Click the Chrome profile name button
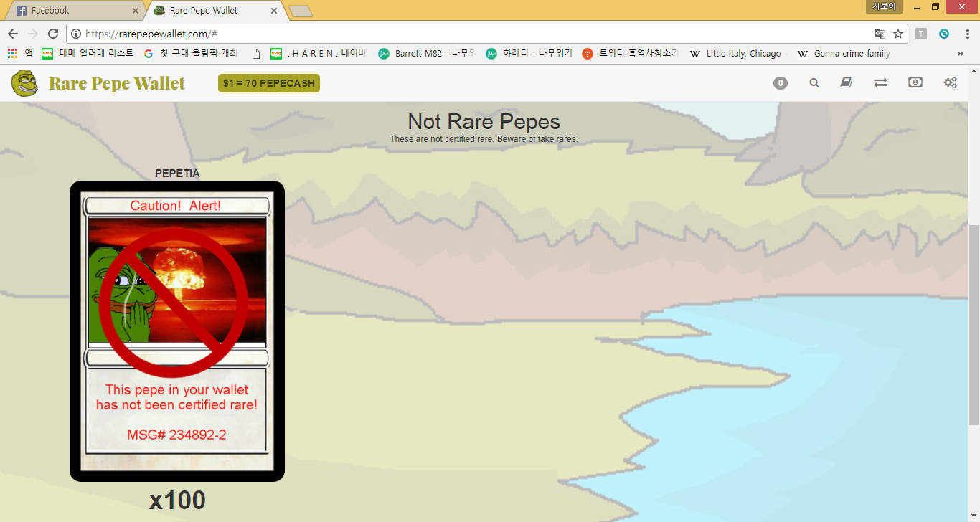The image size is (980, 522). (882, 6)
